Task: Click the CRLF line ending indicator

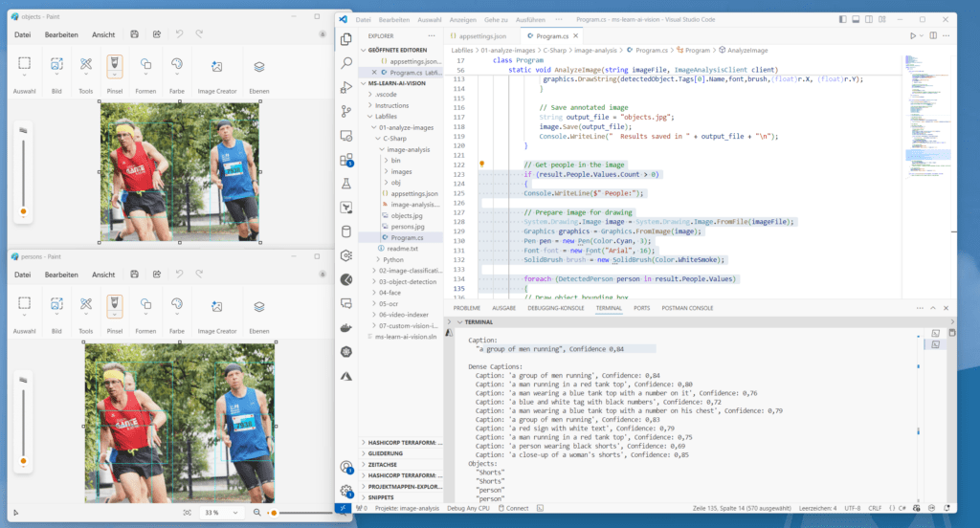Action: (x=875, y=508)
